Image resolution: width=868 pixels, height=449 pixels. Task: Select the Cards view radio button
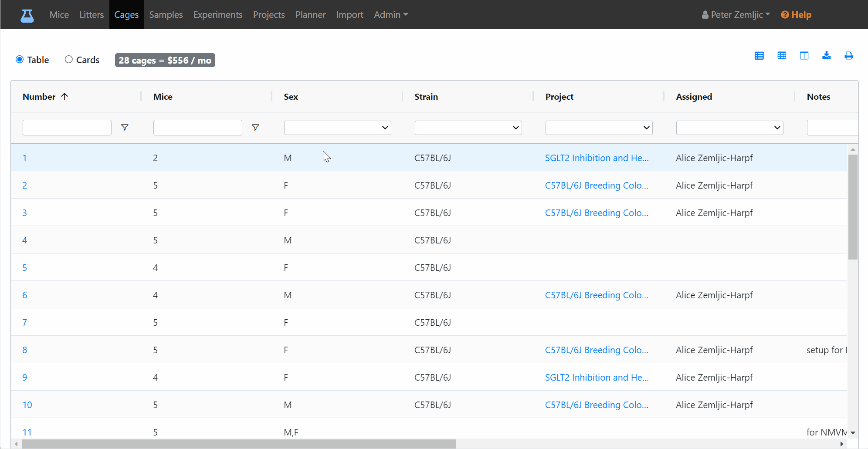tap(68, 59)
